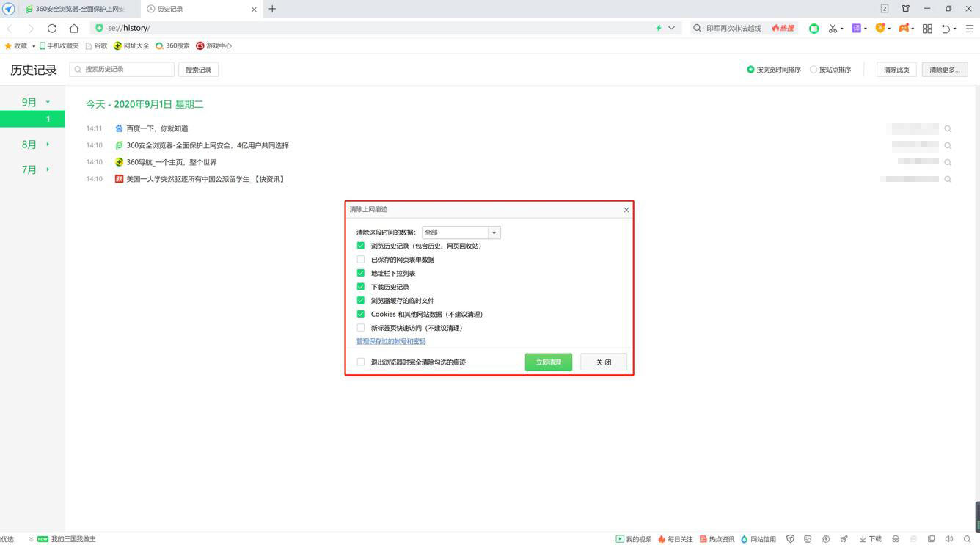Click the t-shirt skin icon in title bar
This screenshot has width=980, height=545.
(x=905, y=9)
